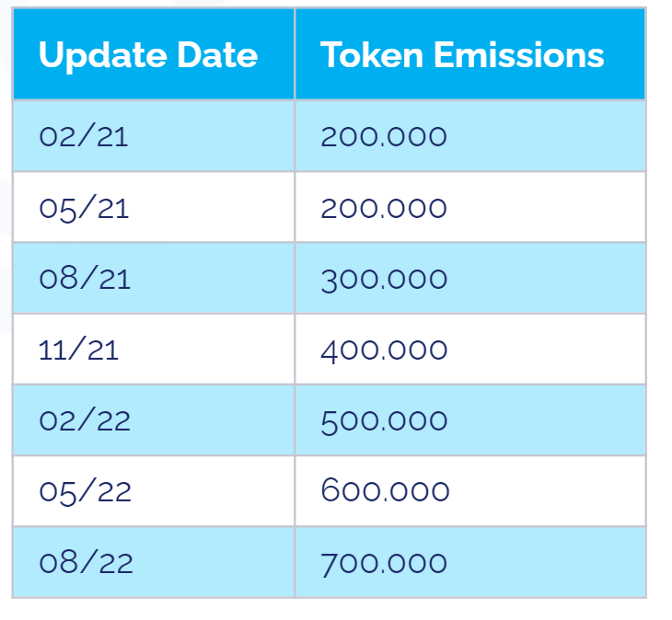The image size is (672, 620).
Task: Click the Update Date column header
Action: coord(154,54)
